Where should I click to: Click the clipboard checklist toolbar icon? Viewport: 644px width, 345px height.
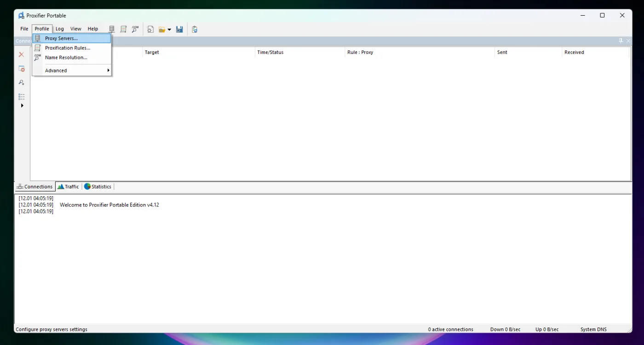point(195,29)
